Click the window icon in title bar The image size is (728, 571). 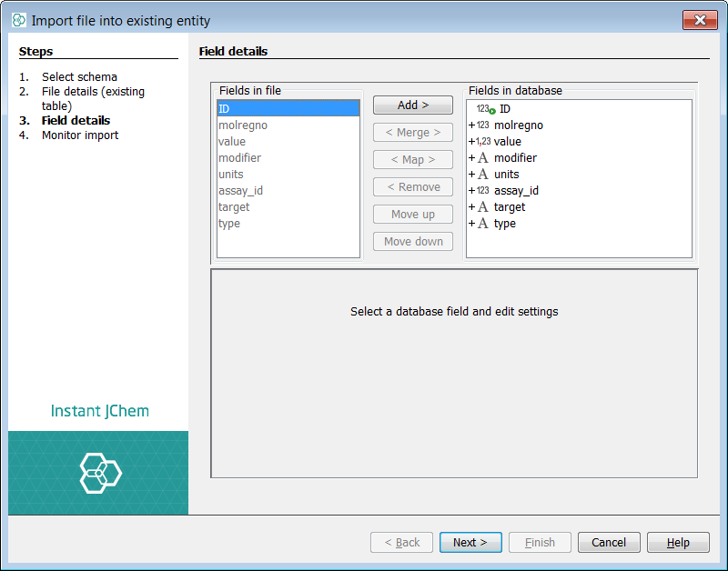[19, 20]
